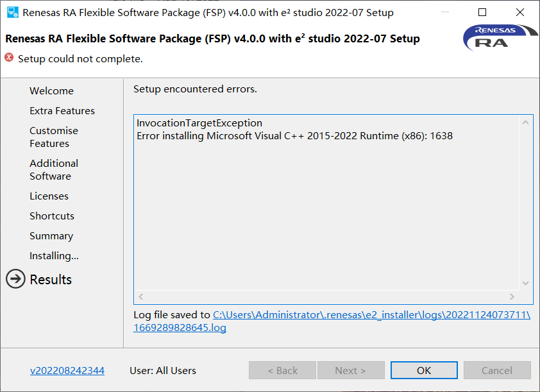The image size is (540, 392).
Task: Click the Summary step in sidebar
Action: [x=51, y=236]
